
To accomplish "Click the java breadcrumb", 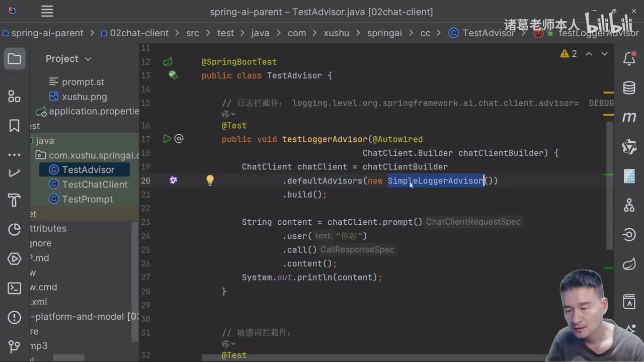I will tap(260, 33).
